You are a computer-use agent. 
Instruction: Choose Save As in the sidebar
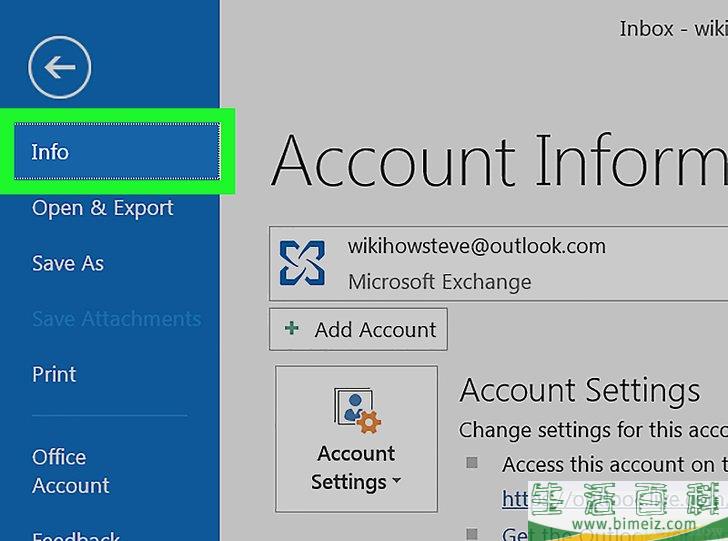pos(68,263)
